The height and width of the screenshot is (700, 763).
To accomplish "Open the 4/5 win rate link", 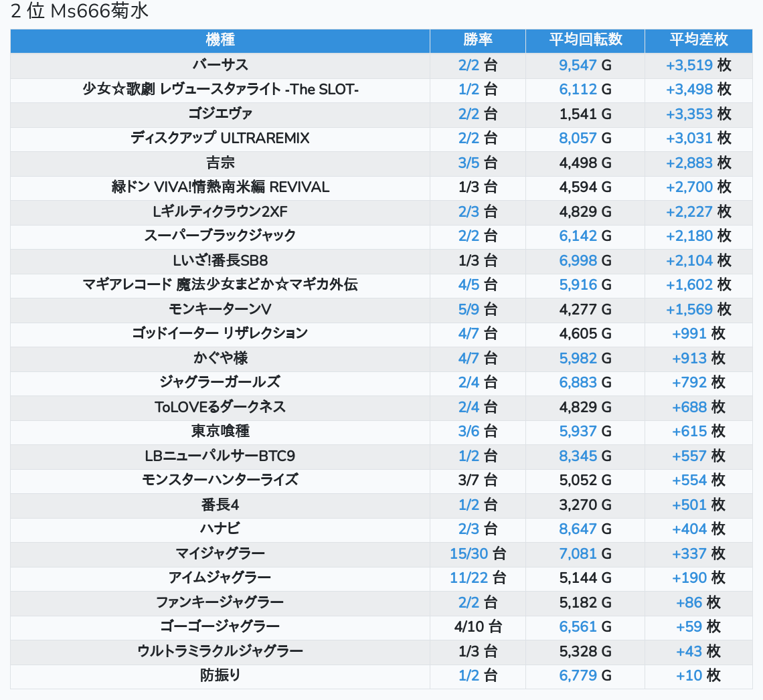I will pos(469,284).
